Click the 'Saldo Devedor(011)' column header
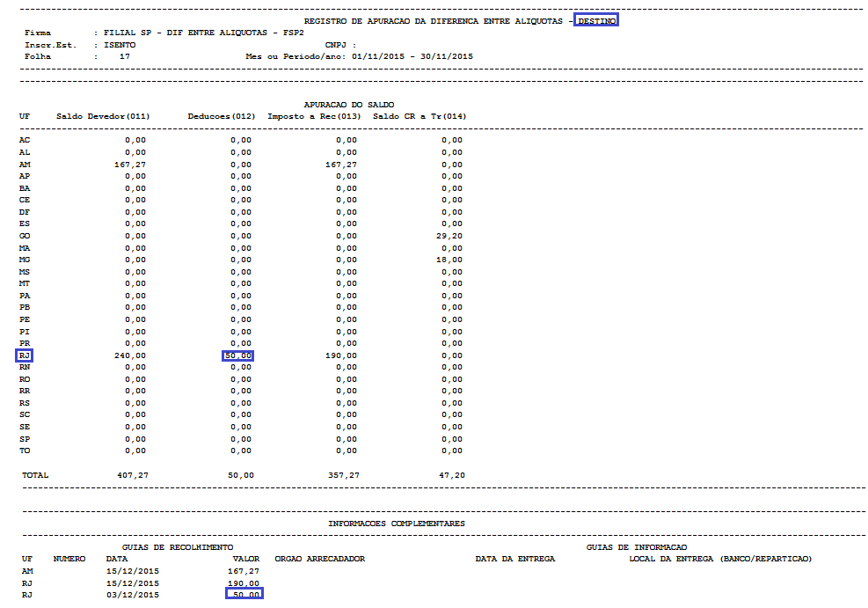Viewport: 868px width, 608px height. (103, 116)
